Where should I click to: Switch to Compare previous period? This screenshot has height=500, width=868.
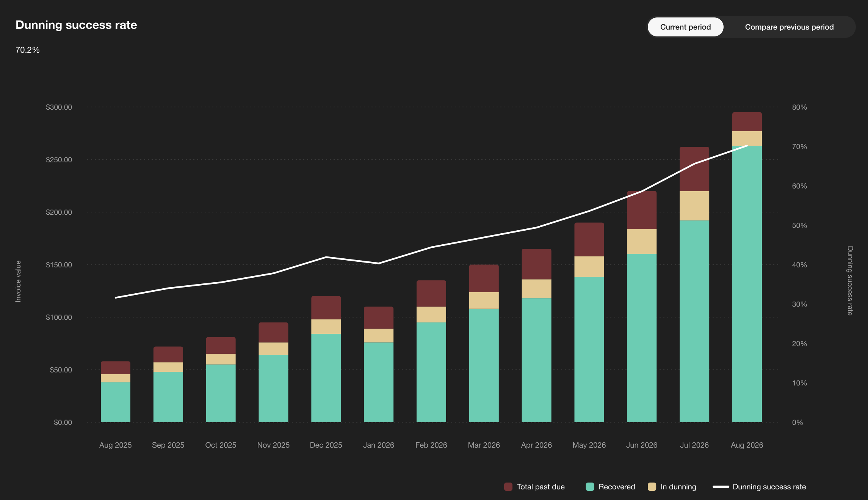789,27
